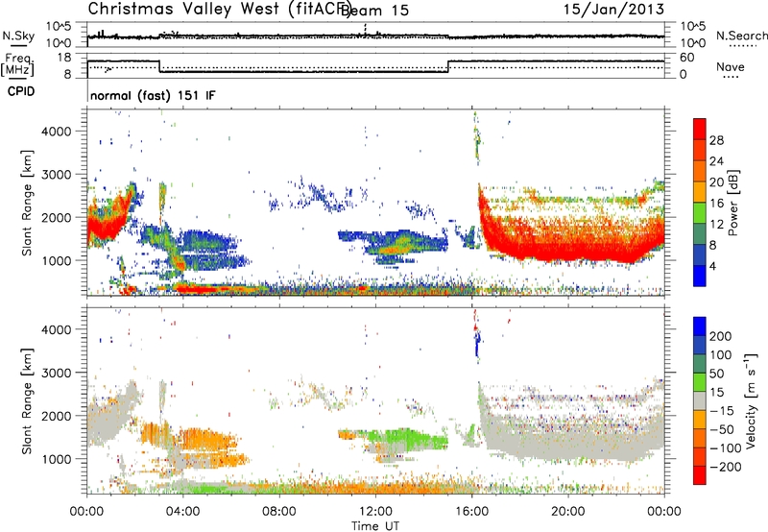The image size is (768, 532).
Task: Click '24' on the Power color bar
Action: point(716,161)
